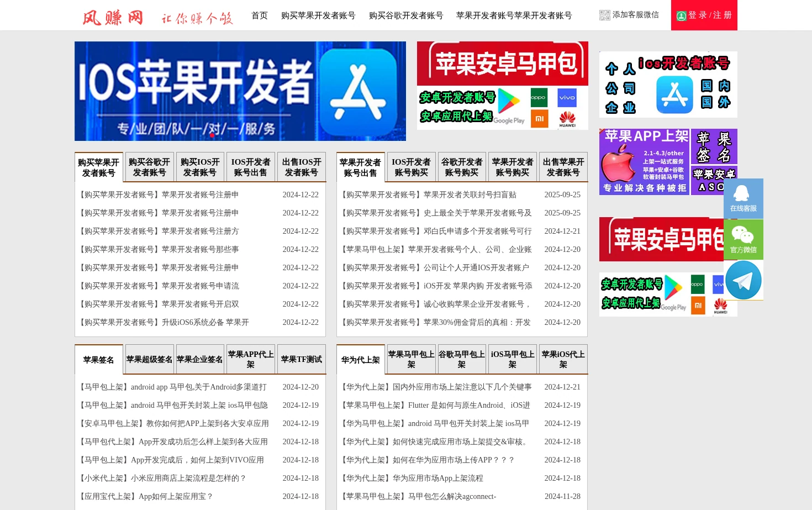Open article 苹果开发者关联封号扫盲贴
The height and width of the screenshot is (510, 812).
point(470,194)
